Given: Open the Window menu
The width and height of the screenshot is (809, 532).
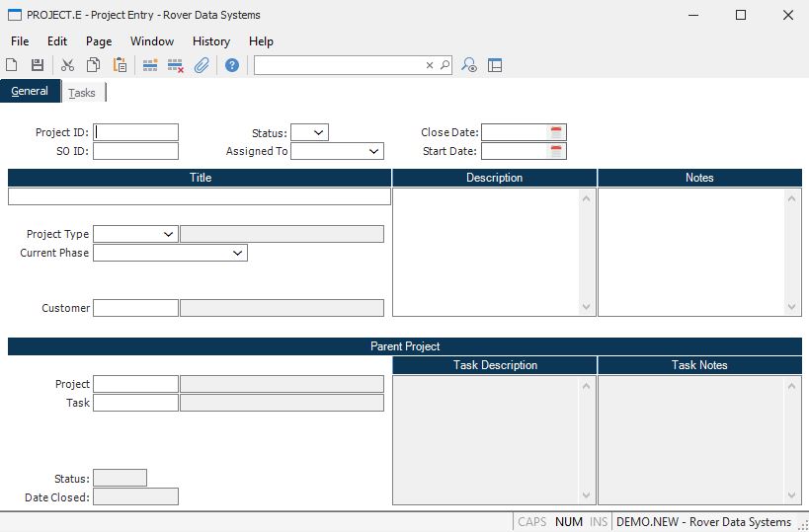Looking at the screenshot, I should (x=152, y=41).
